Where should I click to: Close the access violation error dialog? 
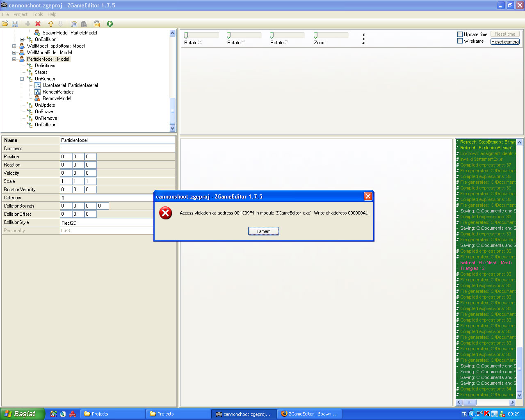(368, 196)
